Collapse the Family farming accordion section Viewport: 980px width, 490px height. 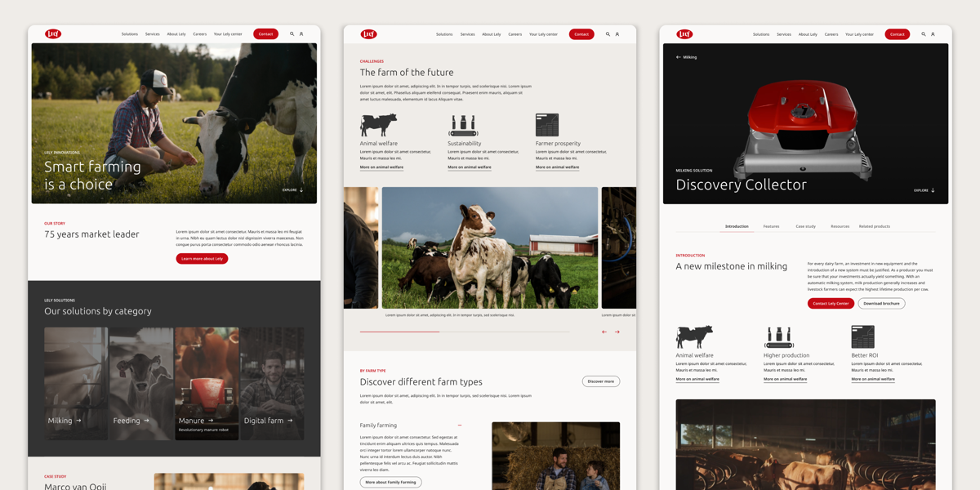point(460,425)
